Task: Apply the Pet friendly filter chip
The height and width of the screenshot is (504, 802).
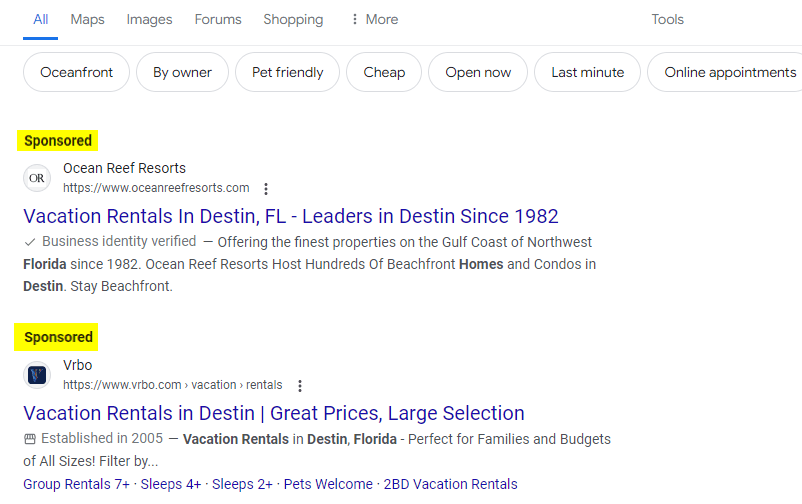Action: (287, 72)
